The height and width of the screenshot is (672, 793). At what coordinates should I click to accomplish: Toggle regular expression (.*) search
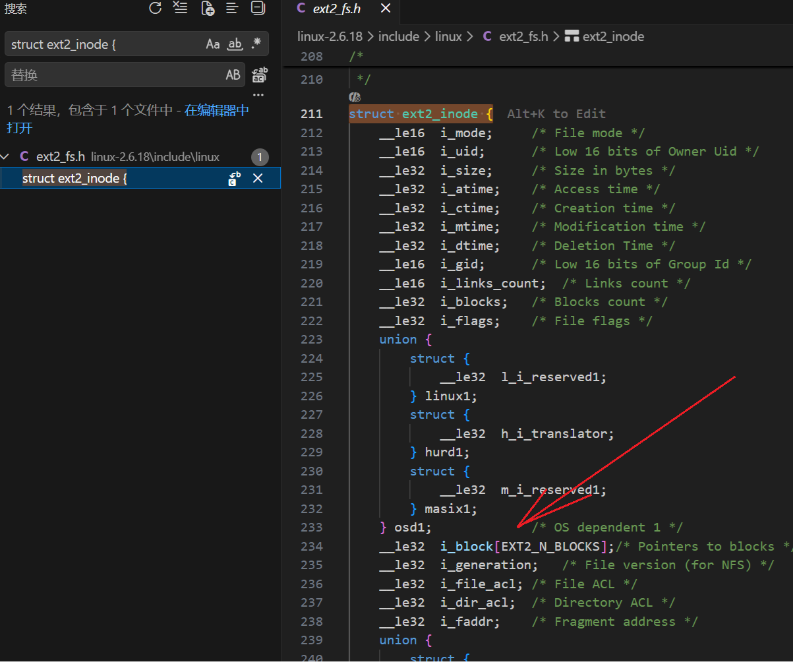pyautogui.click(x=256, y=44)
